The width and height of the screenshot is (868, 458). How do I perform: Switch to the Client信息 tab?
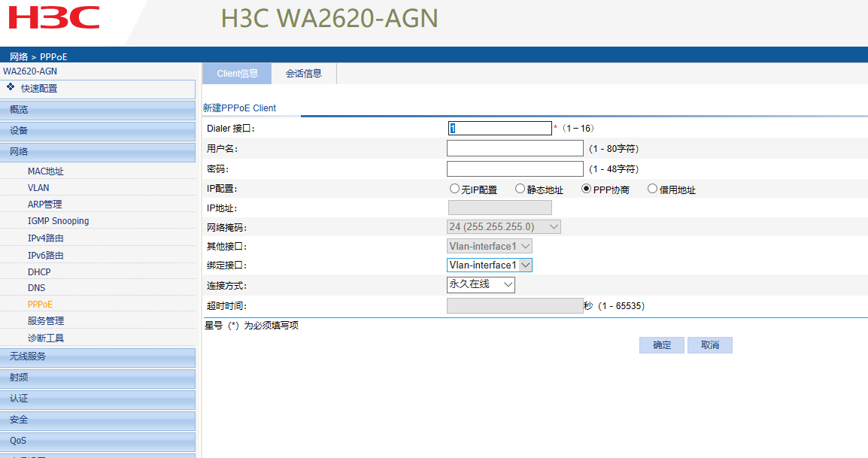237,74
